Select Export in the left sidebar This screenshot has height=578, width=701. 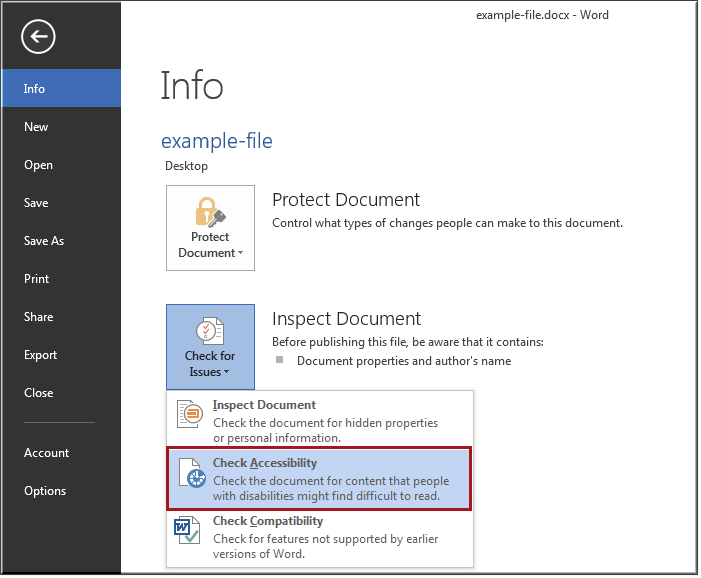click(41, 355)
